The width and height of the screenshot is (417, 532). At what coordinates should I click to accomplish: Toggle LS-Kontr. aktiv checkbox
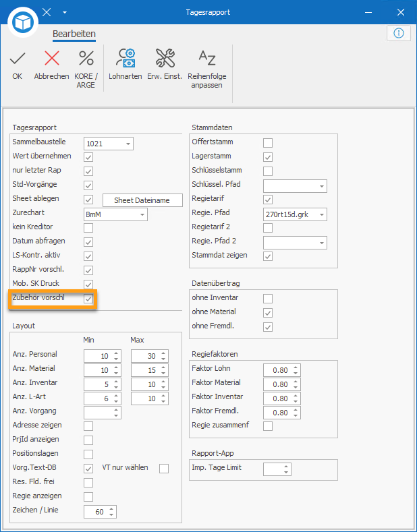click(88, 256)
